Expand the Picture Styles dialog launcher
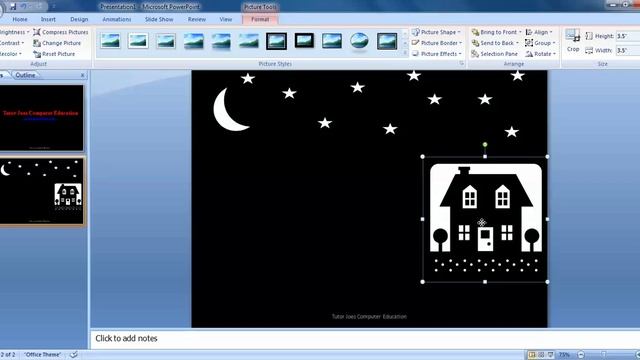Viewport: 640px width, 360px height. (462, 64)
